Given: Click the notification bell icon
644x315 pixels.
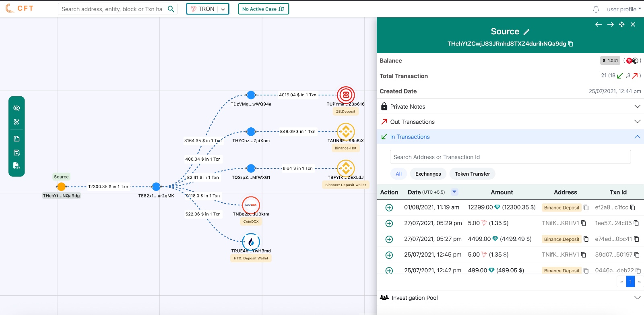Looking at the screenshot, I should [596, 9].
